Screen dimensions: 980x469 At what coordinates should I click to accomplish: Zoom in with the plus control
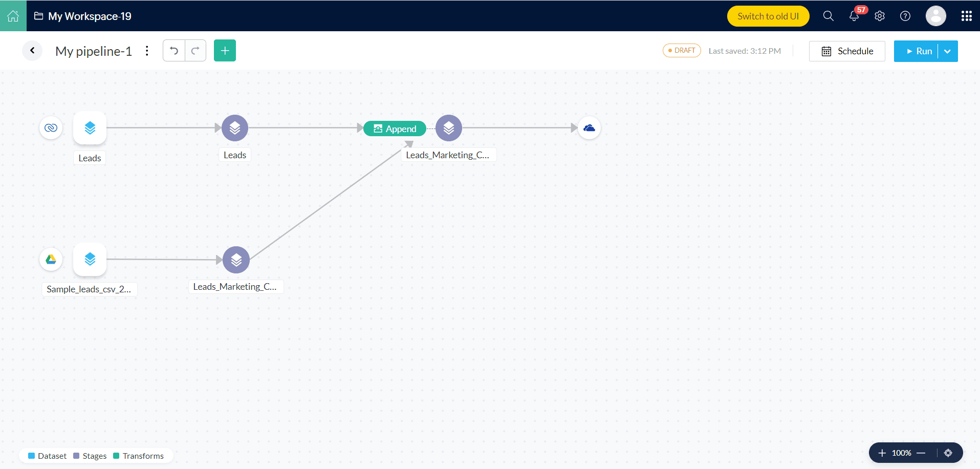pos(882,453)
